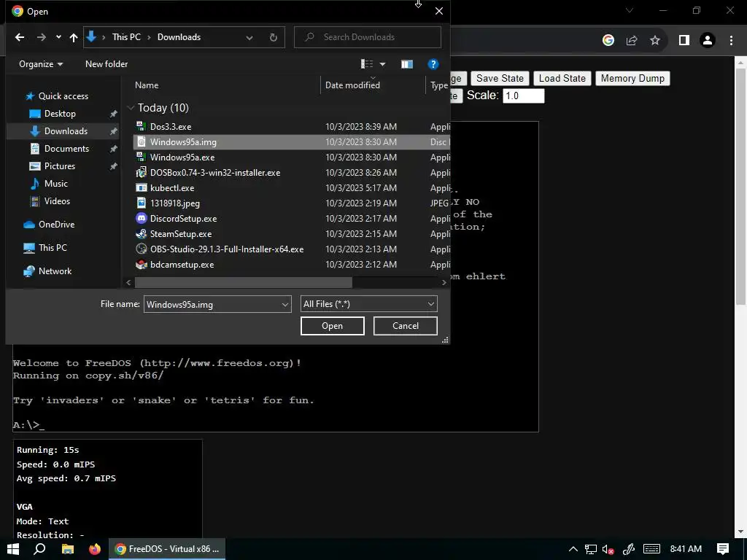Open the Chrome share icon

632,41
